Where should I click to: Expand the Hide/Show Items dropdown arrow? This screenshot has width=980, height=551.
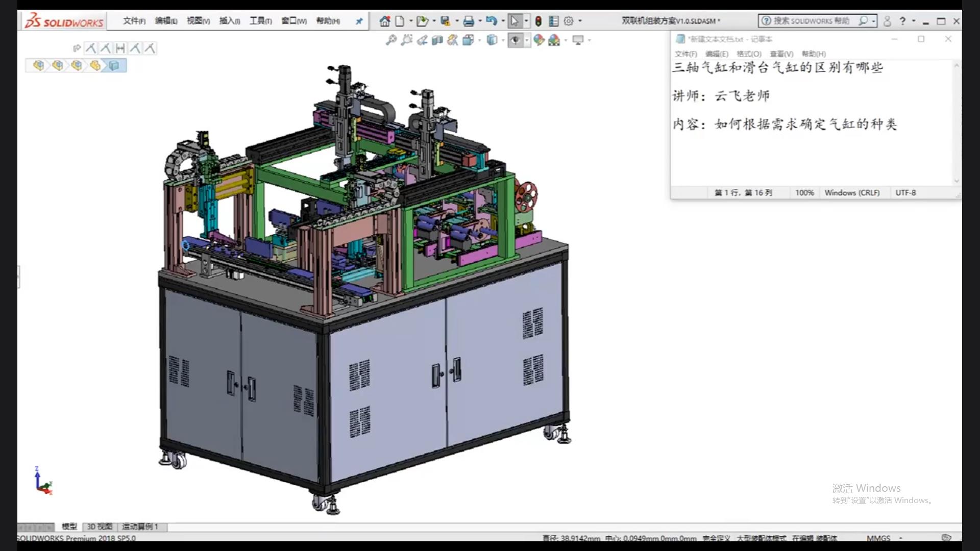[x=527, y=40]
